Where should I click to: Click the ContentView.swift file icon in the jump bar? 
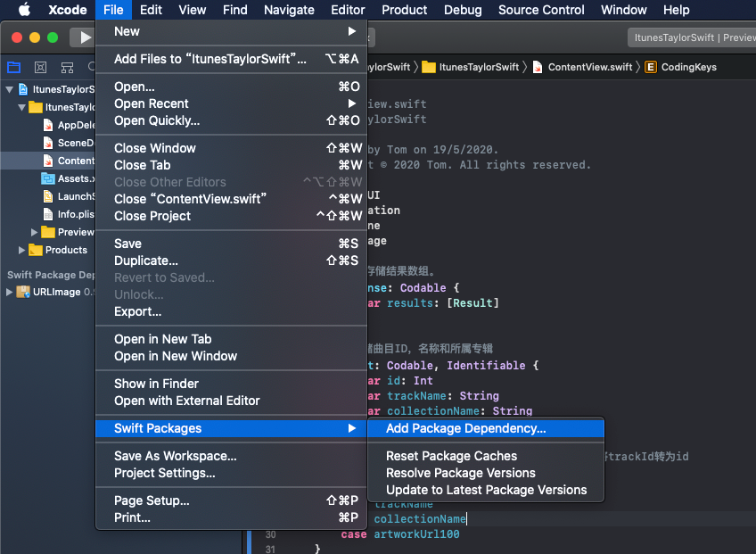538,67
